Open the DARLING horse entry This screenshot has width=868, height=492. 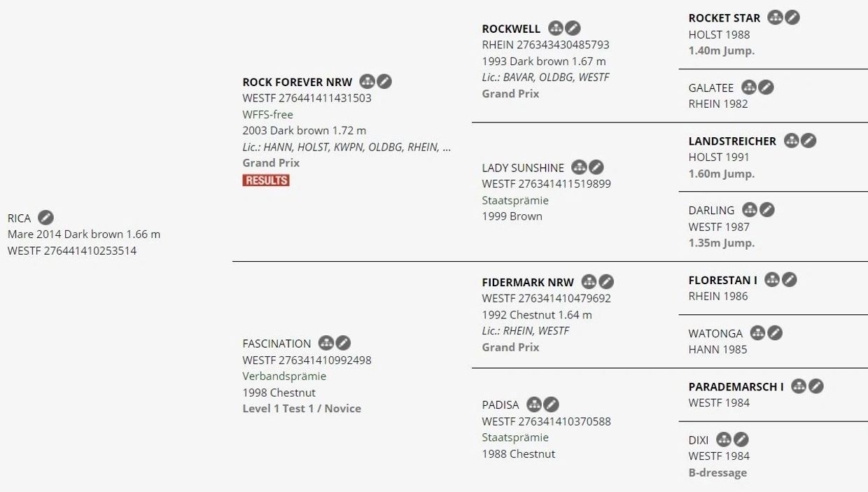pos(711,211)
